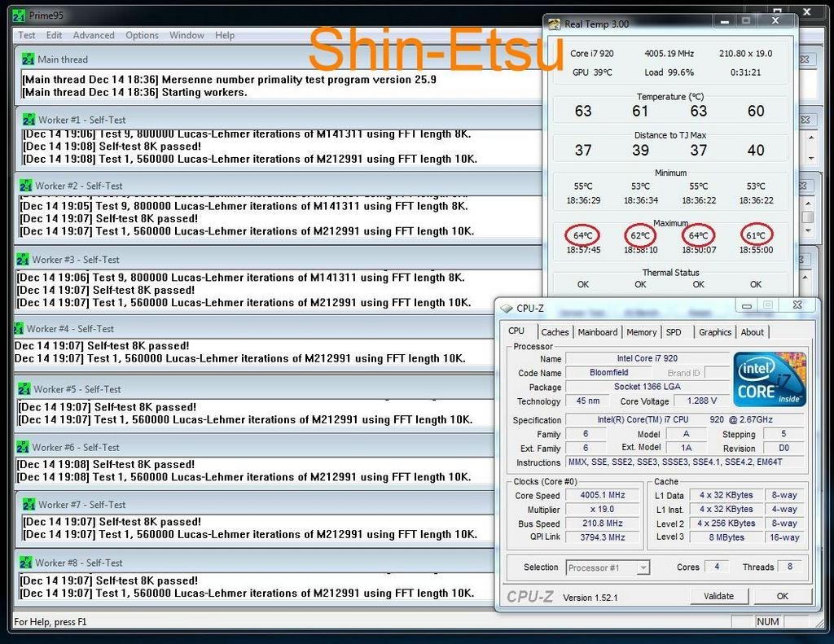The width and height of the screenshot is (834, 644).
Task: Click the Worker #1 window icon
Action: tap(29, 119)
